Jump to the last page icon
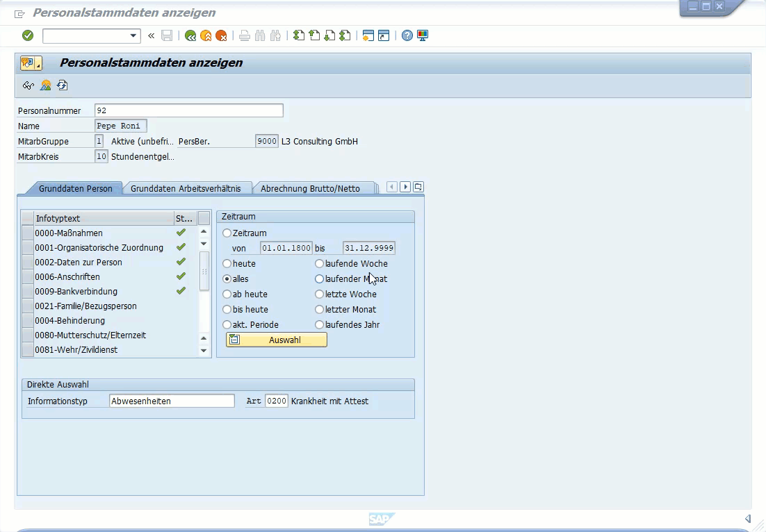Image resolution: width=766 pixels, height=532 pixels. click(x=345, y=35)
